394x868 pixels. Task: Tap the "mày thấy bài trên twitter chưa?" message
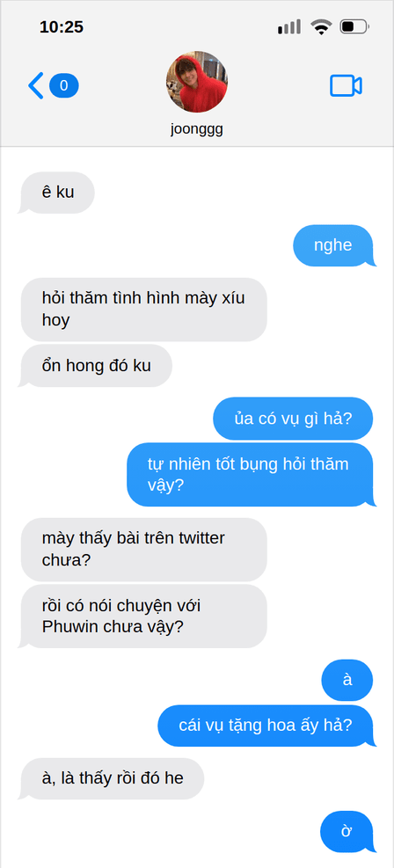(x=144, y=550)
